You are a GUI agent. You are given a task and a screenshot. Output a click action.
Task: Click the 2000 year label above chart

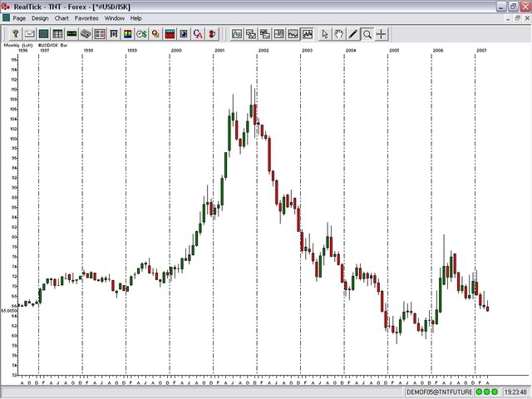point(176,51)
